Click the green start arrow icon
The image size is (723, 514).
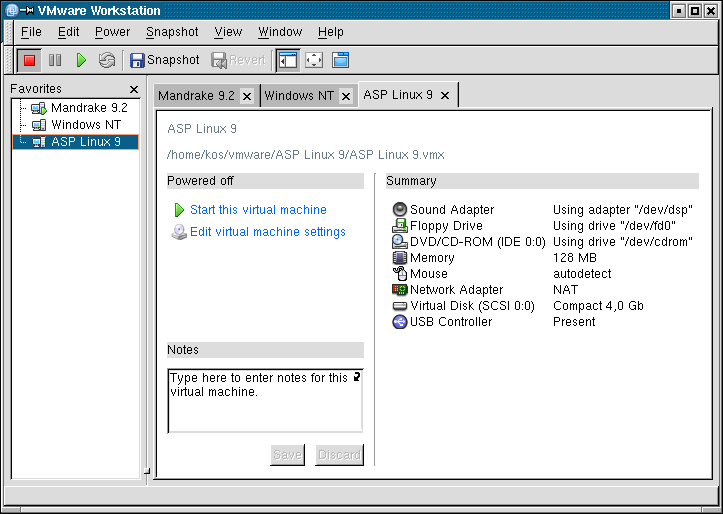click(x=179, y=210)
